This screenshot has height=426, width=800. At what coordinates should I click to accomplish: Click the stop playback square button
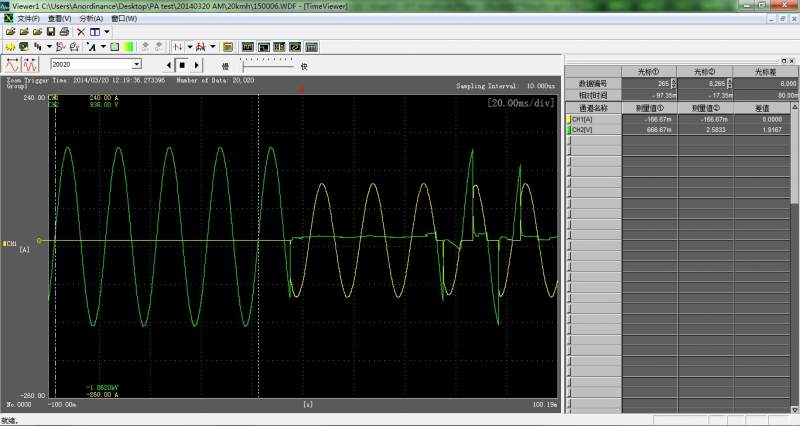pyautogui.click(x=182, y=65)
